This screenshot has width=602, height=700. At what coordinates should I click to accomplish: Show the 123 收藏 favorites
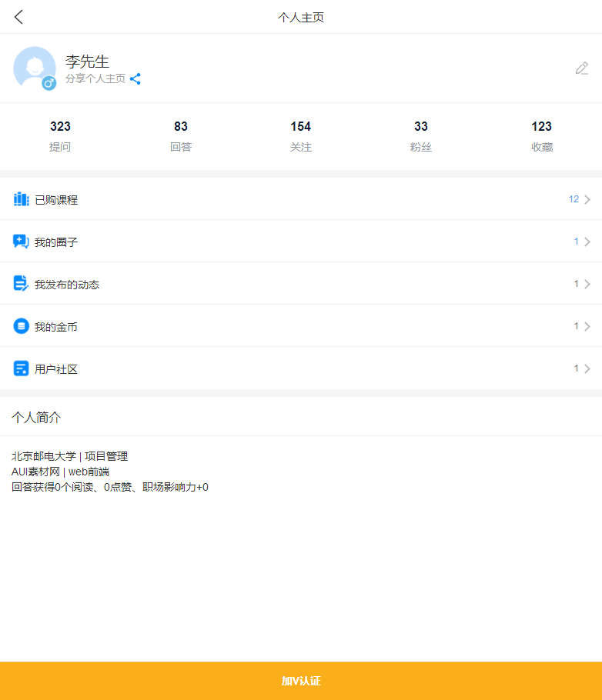coord(542,136)
